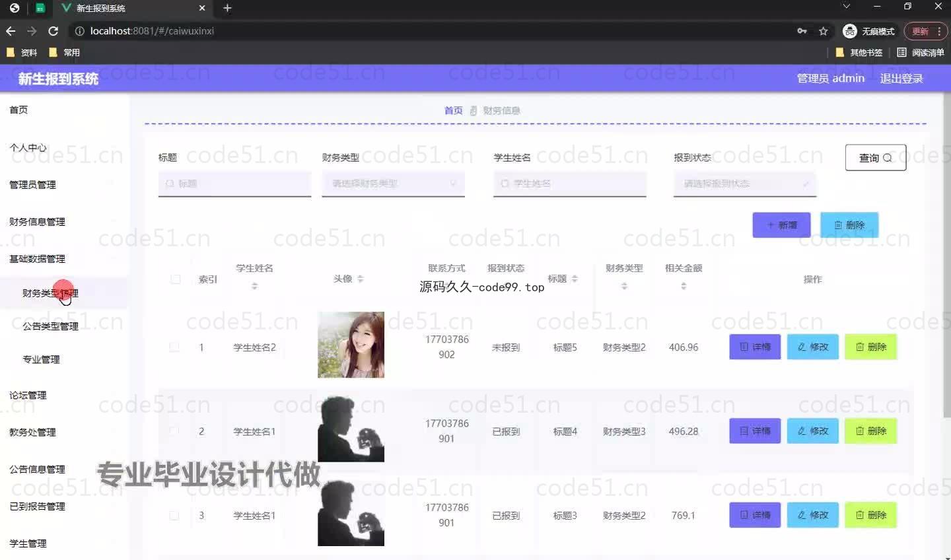Viewport: 951px width, 560px height.
Task: Click 删除 for row 标题4
Action: 871,431
